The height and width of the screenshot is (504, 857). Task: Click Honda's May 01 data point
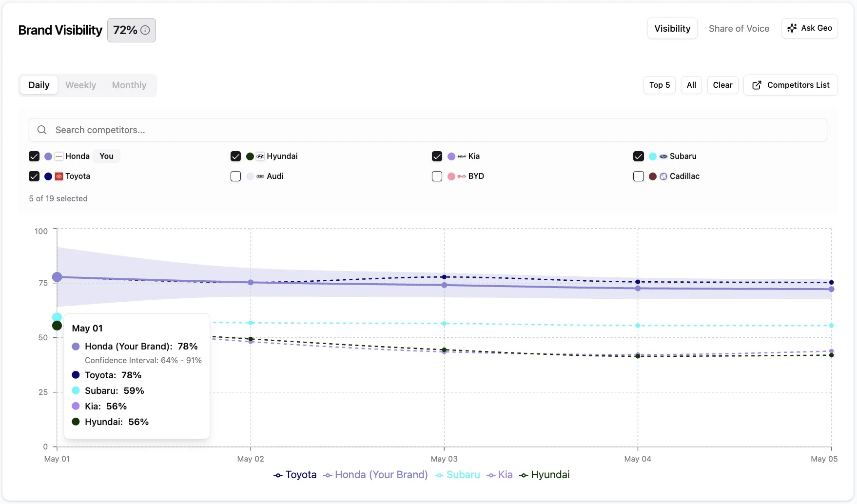[x=57, y=277]
